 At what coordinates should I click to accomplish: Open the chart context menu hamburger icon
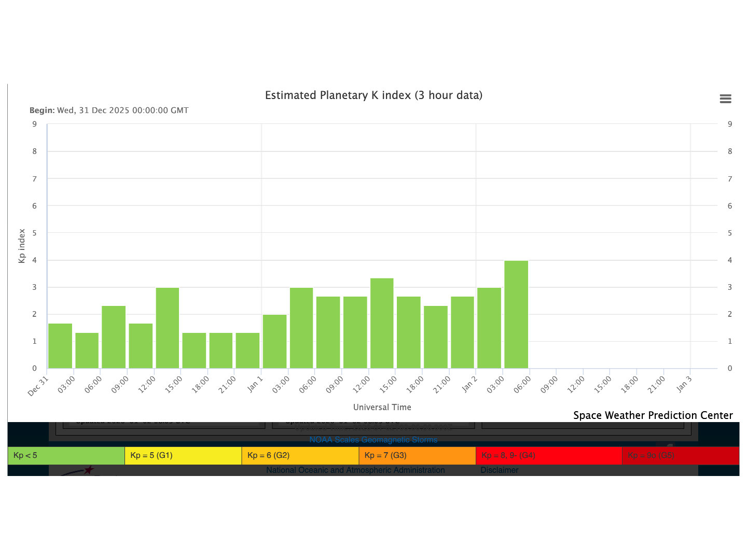coord(725,99)
